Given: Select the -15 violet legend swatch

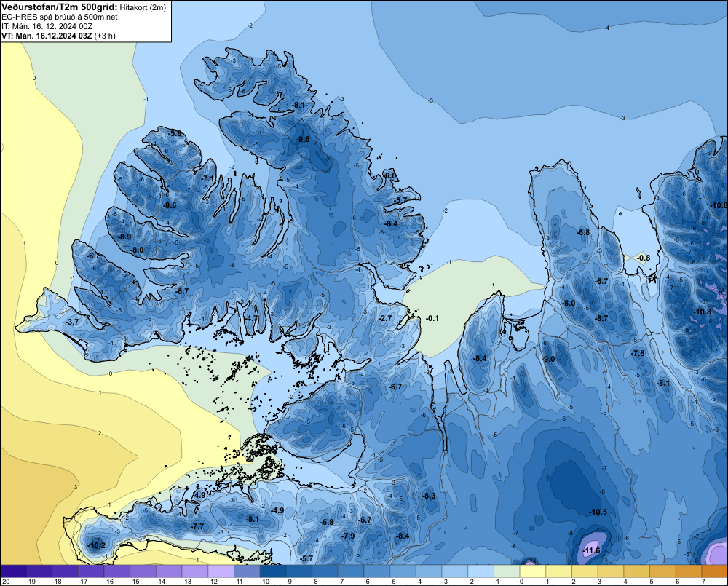Looking at the screenshot, I should [143, 571].
